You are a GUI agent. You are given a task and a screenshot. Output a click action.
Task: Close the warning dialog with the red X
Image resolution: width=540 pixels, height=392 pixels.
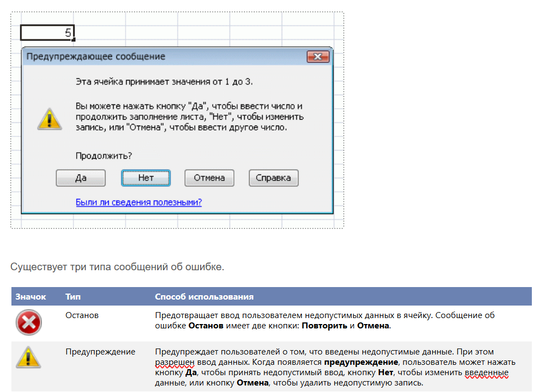(x=318, y=57)
